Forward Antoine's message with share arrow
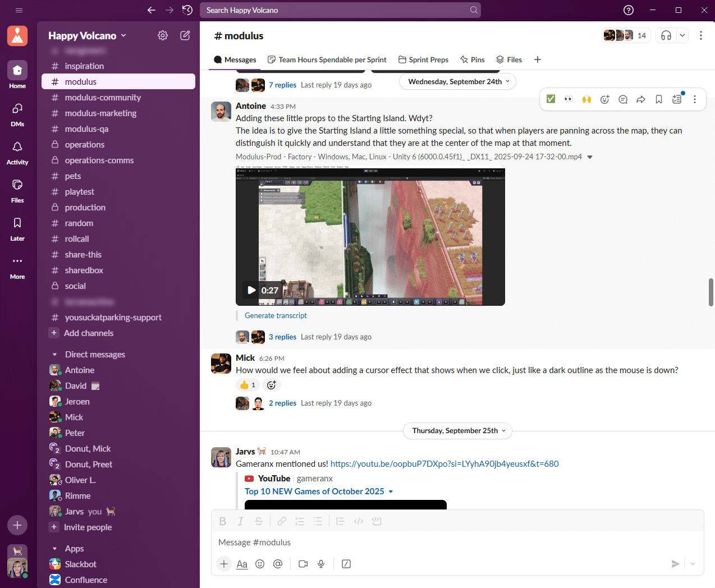Image resolution: width=715 pixels, height=588 pixels. (641, 99)
